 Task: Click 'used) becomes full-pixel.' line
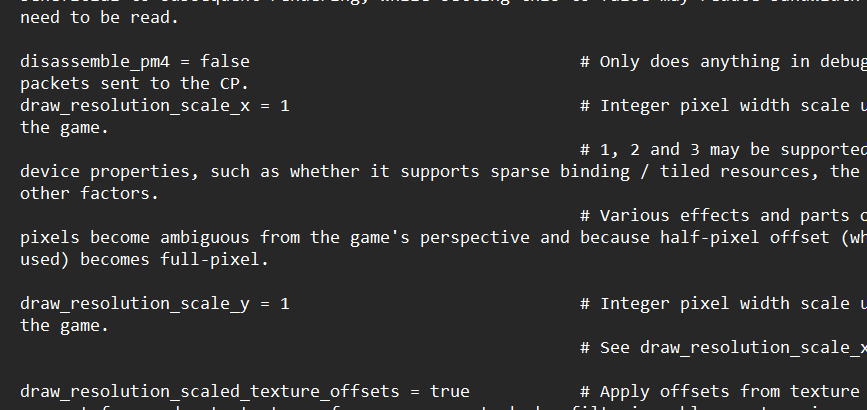[x=144, y=260]
